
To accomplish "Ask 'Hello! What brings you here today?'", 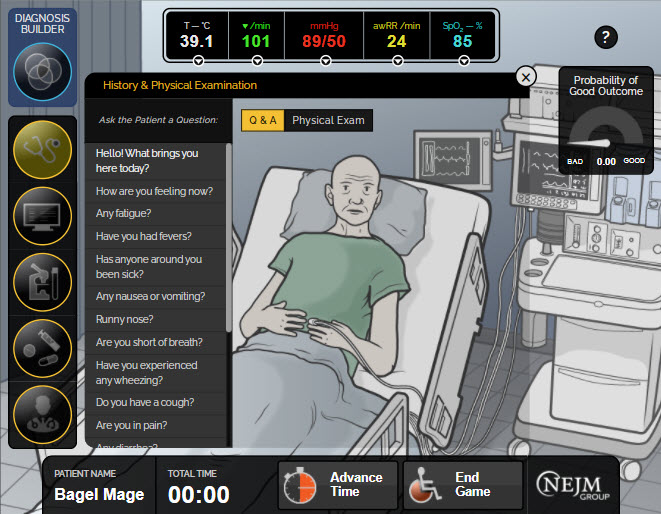I will coord(156,161).
